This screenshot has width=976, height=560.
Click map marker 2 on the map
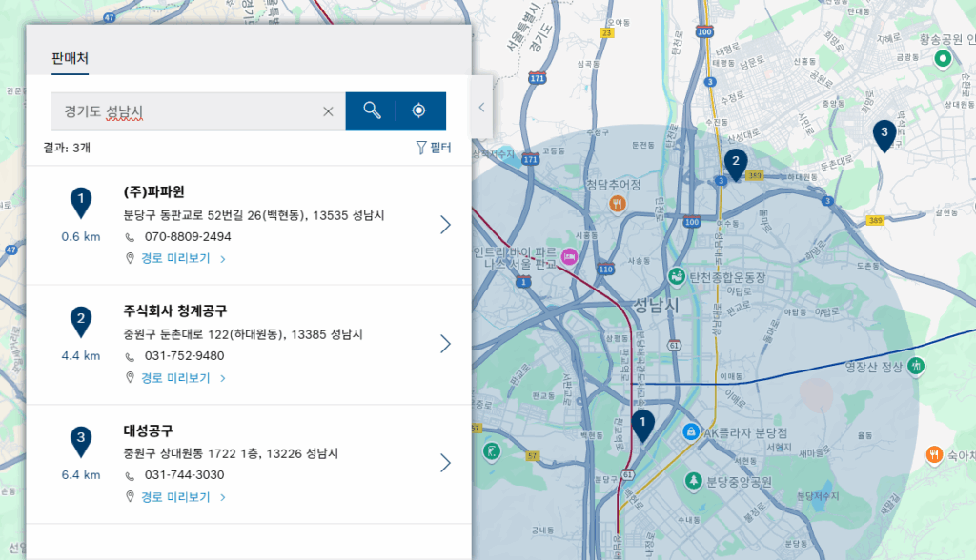736,164
